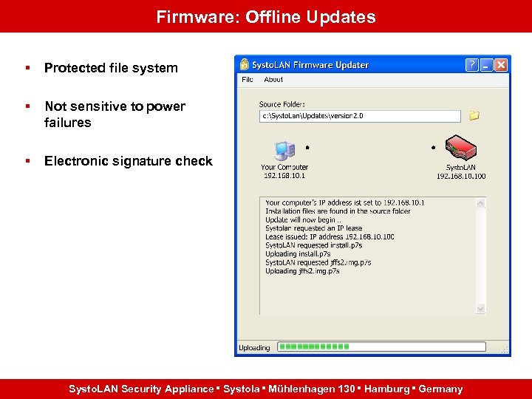The image size is (532, 399).
Task: Click first log line about computer's IP address
Action: click(345, 203)
